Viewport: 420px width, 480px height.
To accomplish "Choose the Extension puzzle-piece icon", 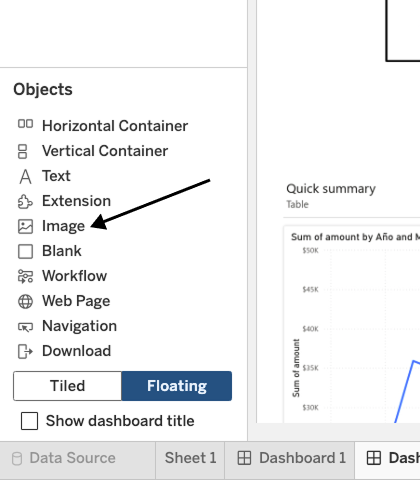I will (x=25, y=201).
